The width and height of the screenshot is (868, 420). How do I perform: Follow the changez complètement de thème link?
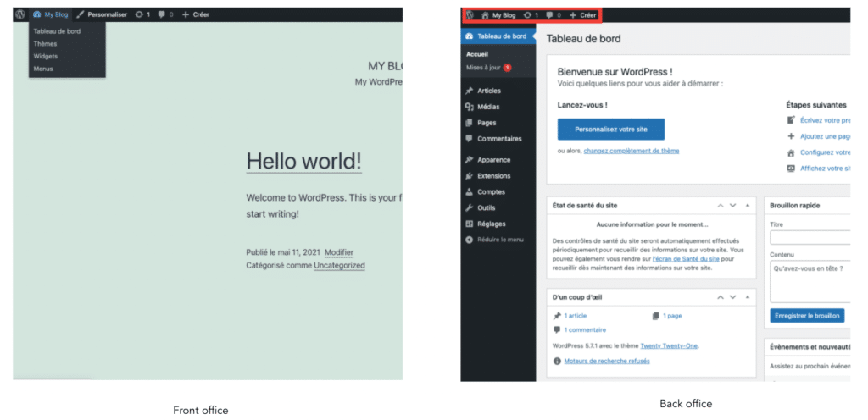coord(631,151)
